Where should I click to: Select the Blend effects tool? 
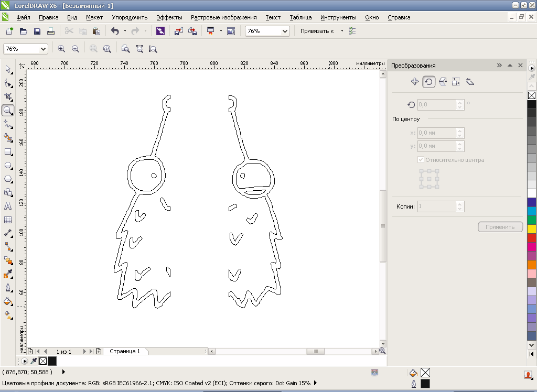pos(8,260)
